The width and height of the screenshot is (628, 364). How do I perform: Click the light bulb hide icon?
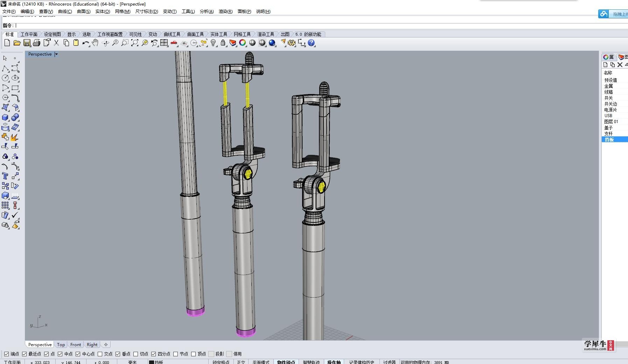coord(213,43)
